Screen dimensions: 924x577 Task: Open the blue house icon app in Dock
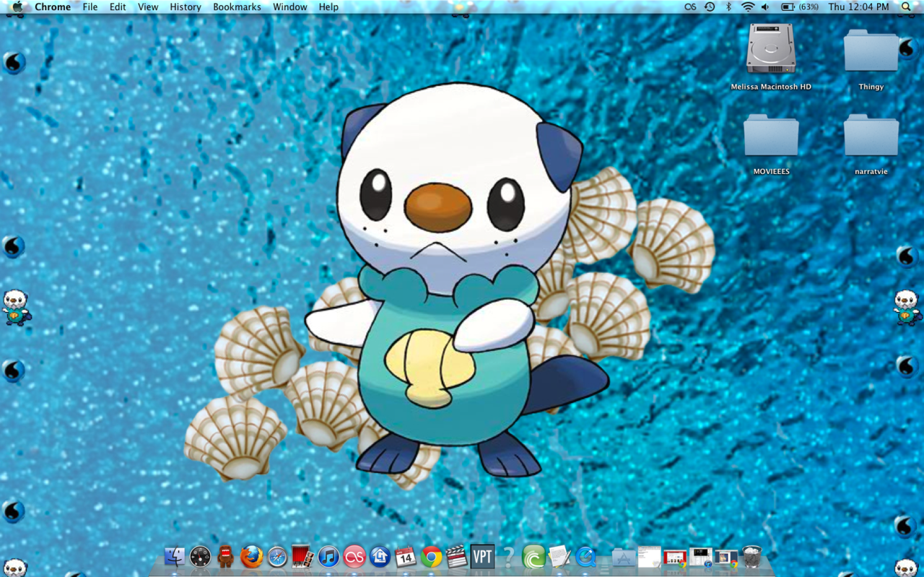380,556
